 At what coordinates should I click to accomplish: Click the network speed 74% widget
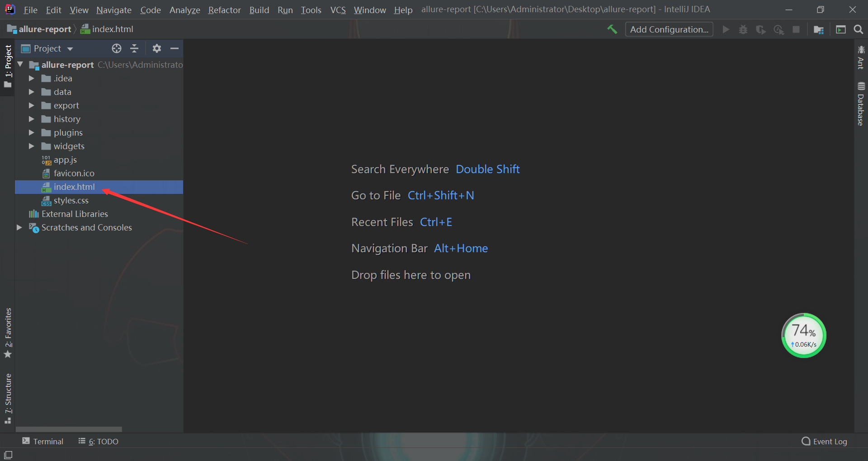tap(804, 335)
